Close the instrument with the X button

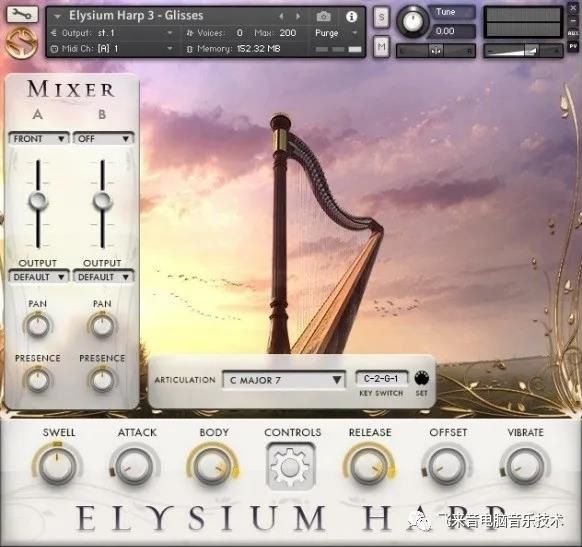coord(573,8)
